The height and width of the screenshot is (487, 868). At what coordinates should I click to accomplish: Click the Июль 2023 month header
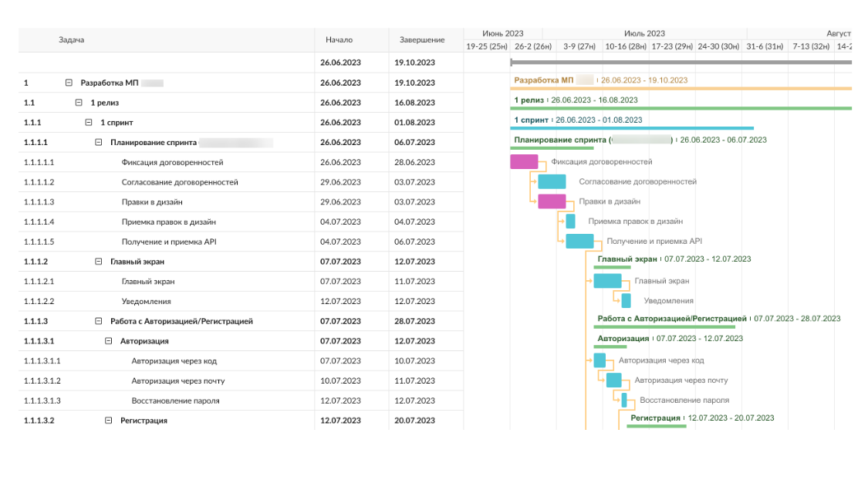[644, 33]
